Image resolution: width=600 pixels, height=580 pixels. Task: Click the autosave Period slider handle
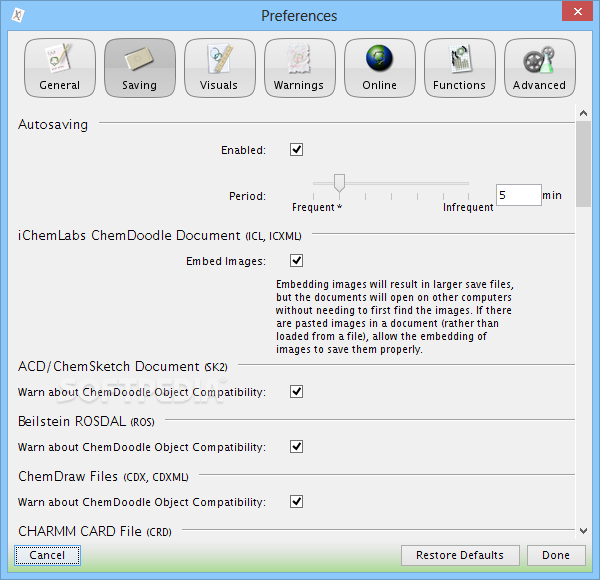coord(339,183)
